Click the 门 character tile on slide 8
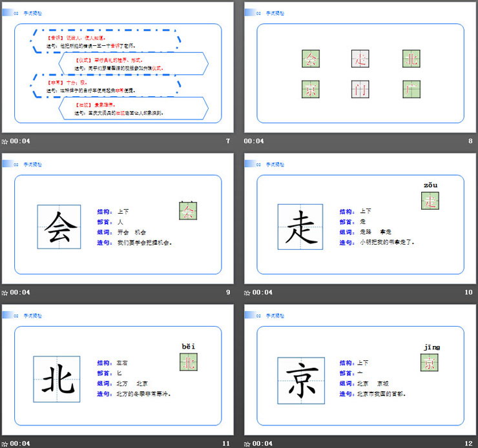The image size is (478, 448). click(x=361, y=89)
